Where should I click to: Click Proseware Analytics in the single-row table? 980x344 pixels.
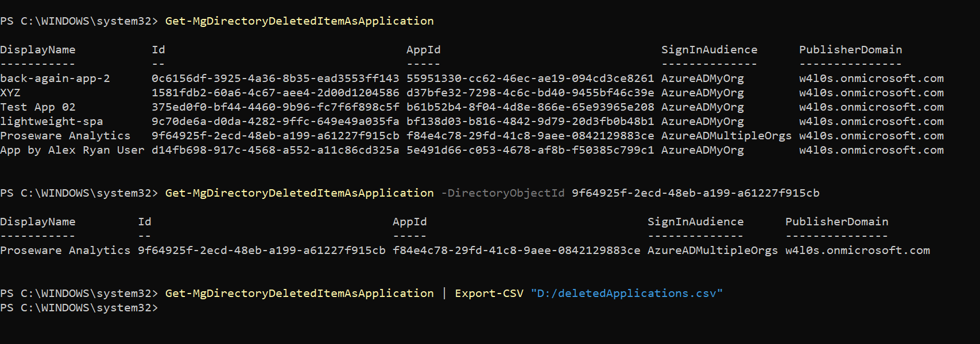click(65, 251)
